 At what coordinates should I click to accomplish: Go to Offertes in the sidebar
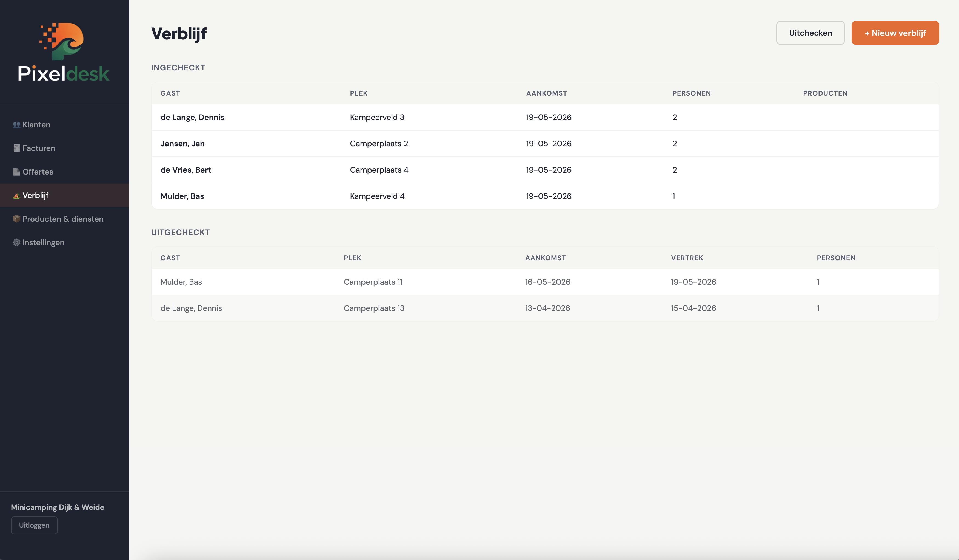tap(65, 172)
